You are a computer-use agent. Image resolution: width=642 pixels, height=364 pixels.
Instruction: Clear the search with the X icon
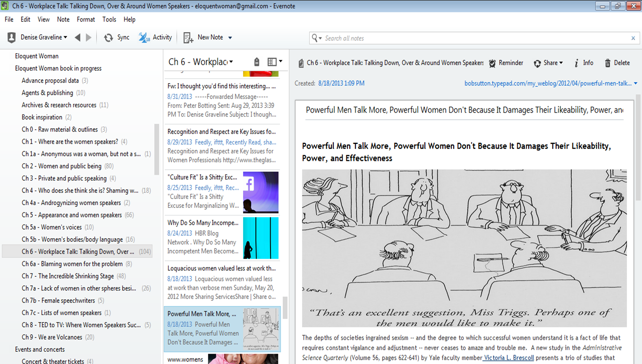point(633,38)
